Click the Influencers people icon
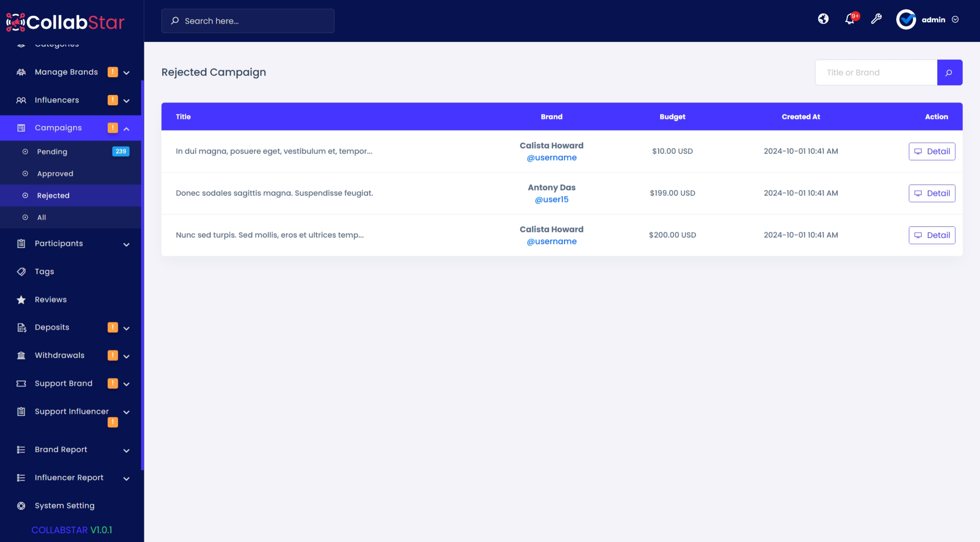The width and height of the screenshot is (980, 542). (x=21, y=100)
